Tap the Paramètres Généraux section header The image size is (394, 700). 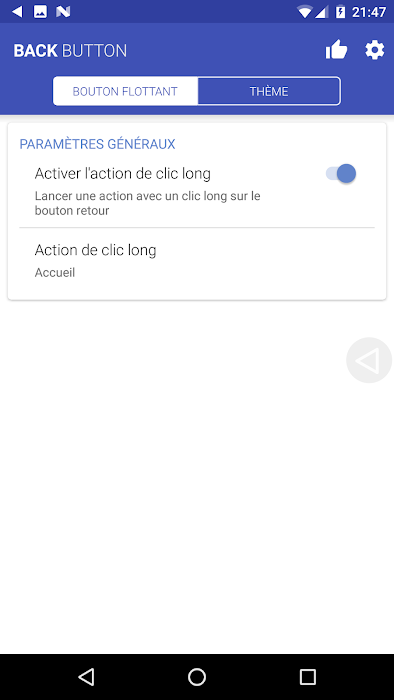pos(97,144)
